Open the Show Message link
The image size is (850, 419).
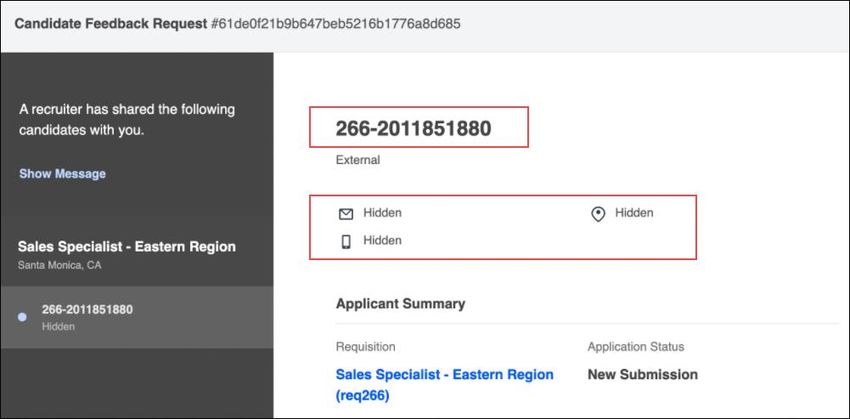coord(62,174)
